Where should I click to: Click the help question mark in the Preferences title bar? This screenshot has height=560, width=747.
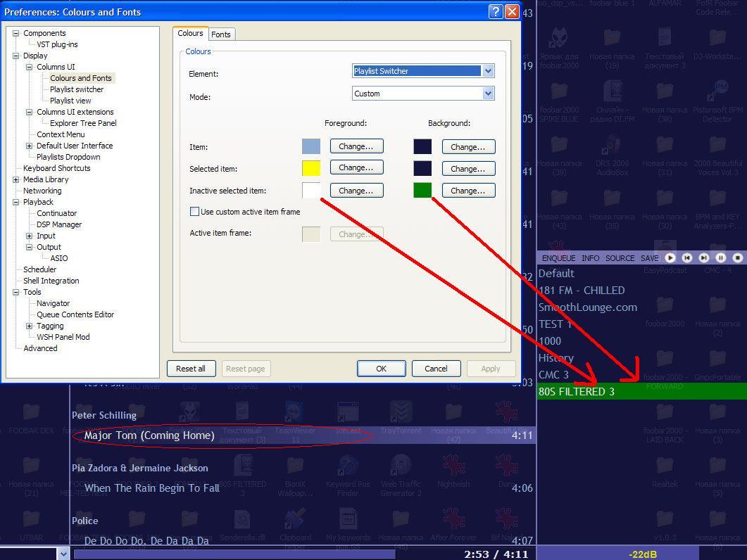(x=496, y=12)
